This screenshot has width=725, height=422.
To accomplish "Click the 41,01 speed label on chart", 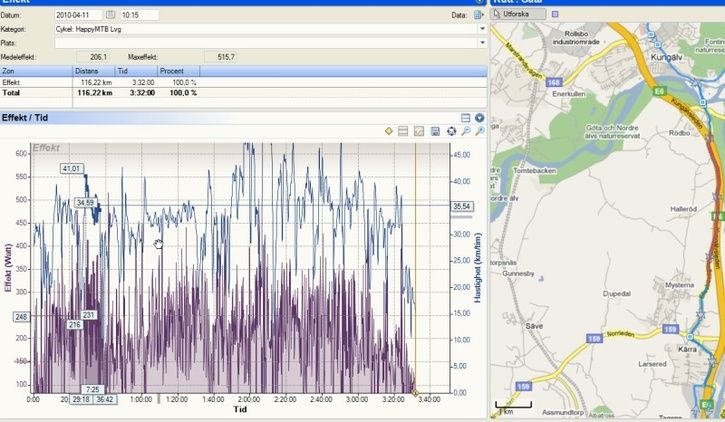I will click(72, 169).
